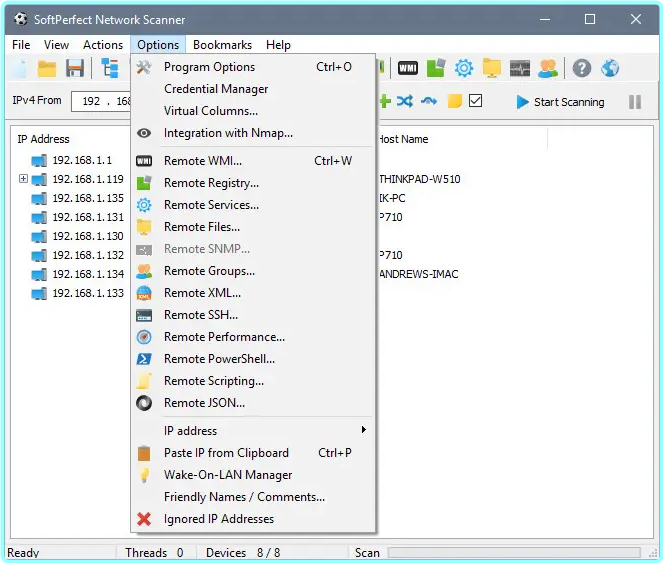Choose Remote WMI... menu item
This screenshot has height=563, width=663.
click(x=253, y=161)
